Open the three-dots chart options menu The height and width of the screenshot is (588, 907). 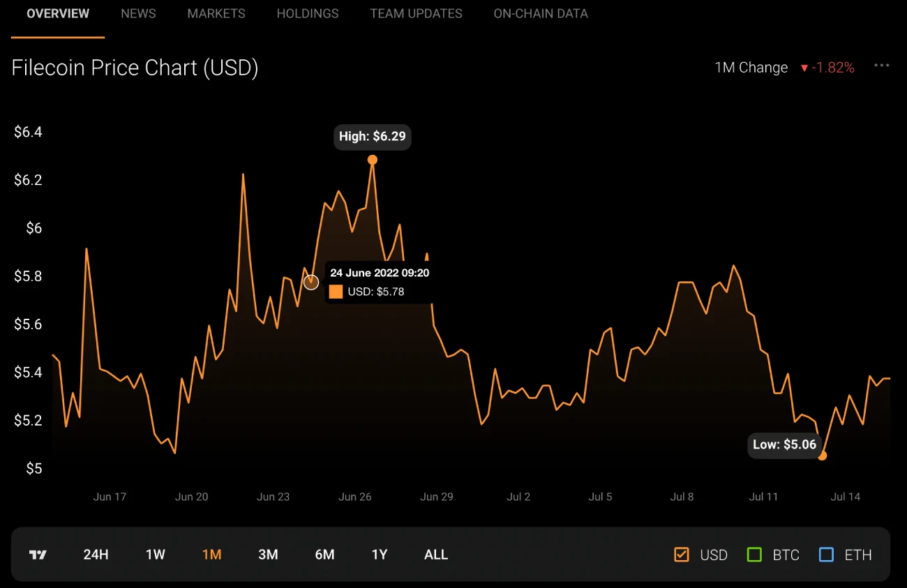882,65
